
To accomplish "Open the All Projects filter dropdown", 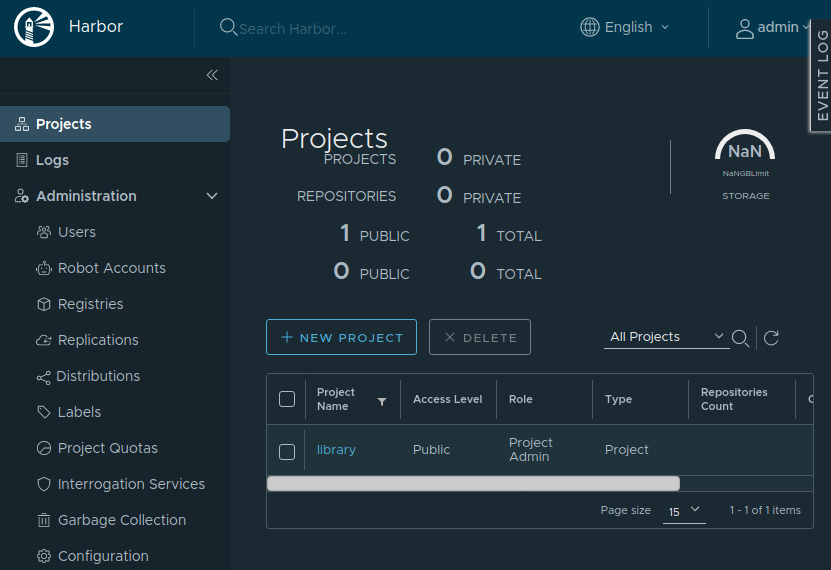I will [667, 337].
